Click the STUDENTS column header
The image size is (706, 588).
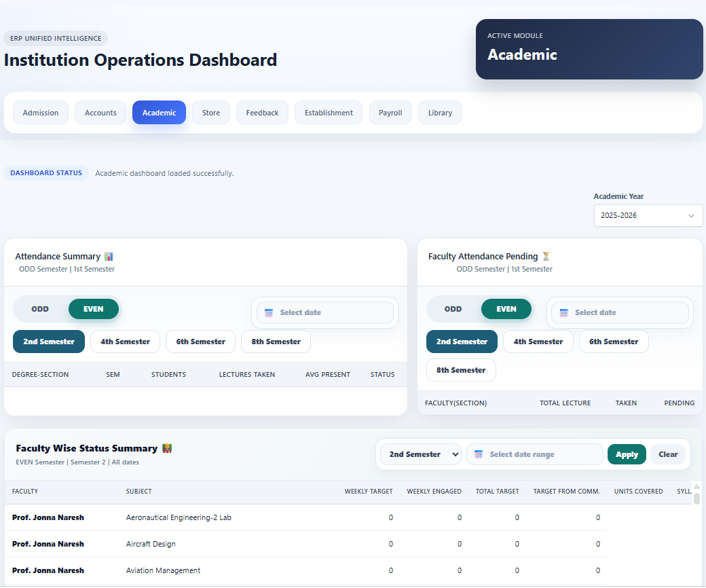coord(168,374)
